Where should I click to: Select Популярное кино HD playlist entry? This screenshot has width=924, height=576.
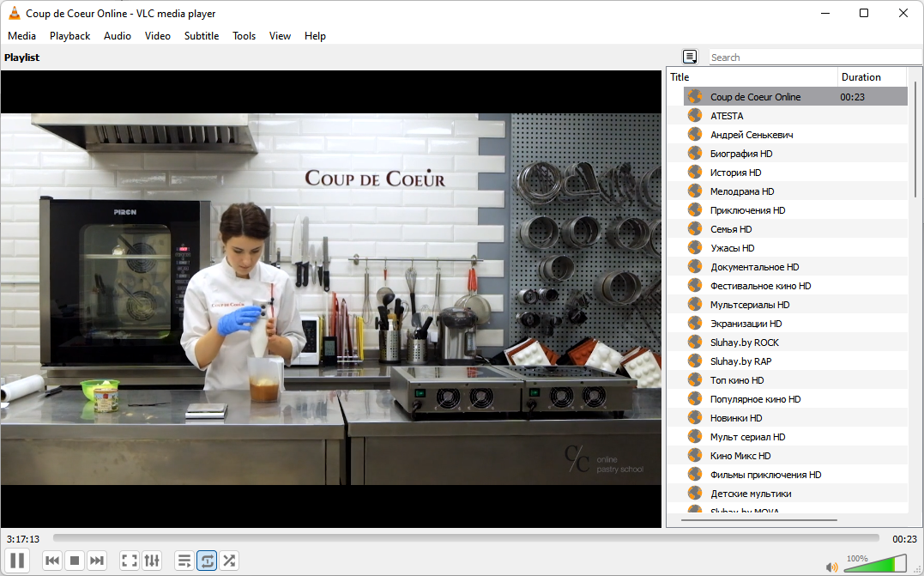[795, 398]
